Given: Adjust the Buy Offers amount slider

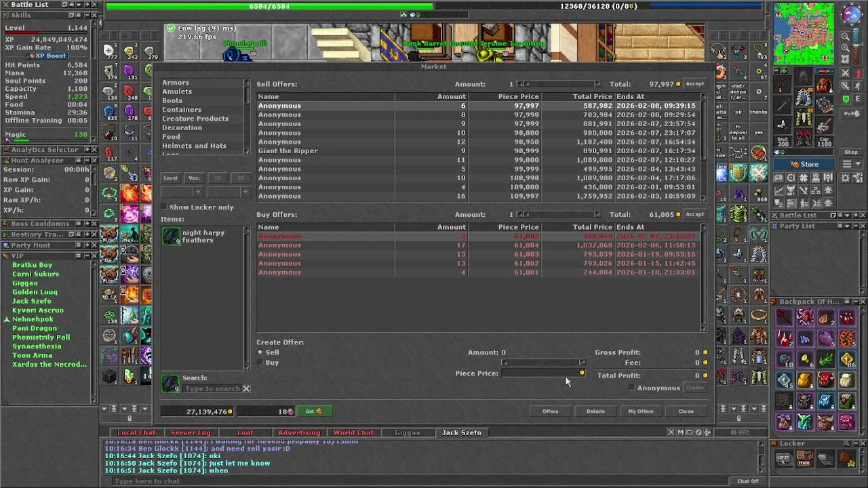Looking at the screenshot, I should coord(559,214).
